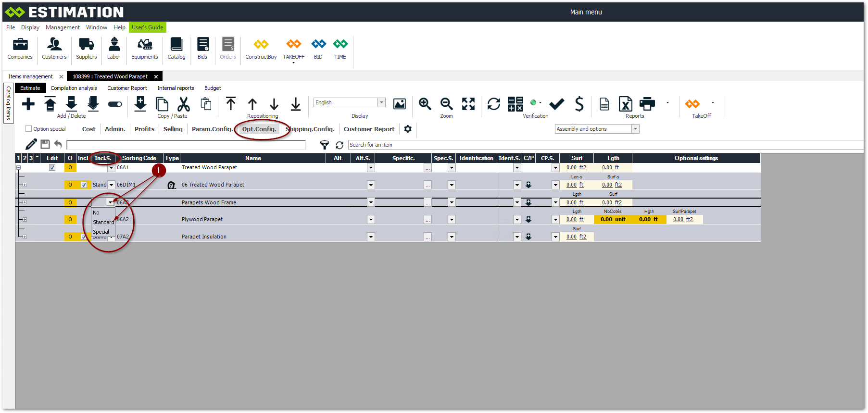This screenshot has height=413, width=868.
Task: Click the User's Guide button
Action: pos(147,27)
